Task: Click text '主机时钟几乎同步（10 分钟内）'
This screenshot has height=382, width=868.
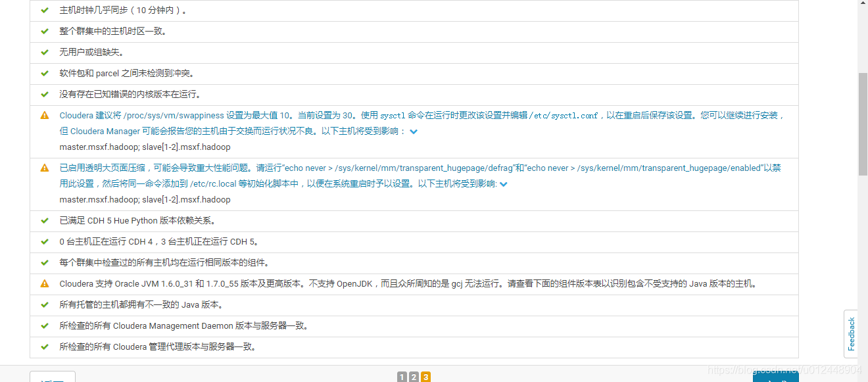Action: coord(123,11)
